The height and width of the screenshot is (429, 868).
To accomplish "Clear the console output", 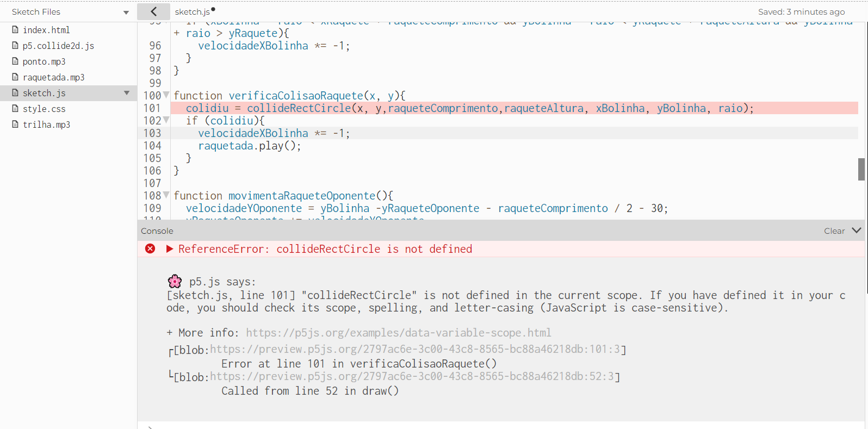I will [x=834, y=231].
